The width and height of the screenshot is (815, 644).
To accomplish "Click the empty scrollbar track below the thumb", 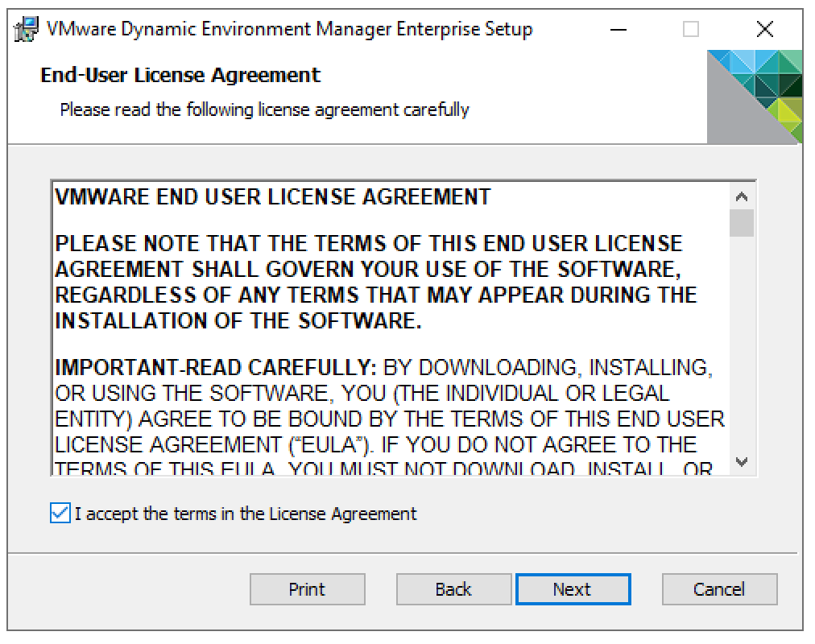I will pyautogui.click(x=742, y=346).
